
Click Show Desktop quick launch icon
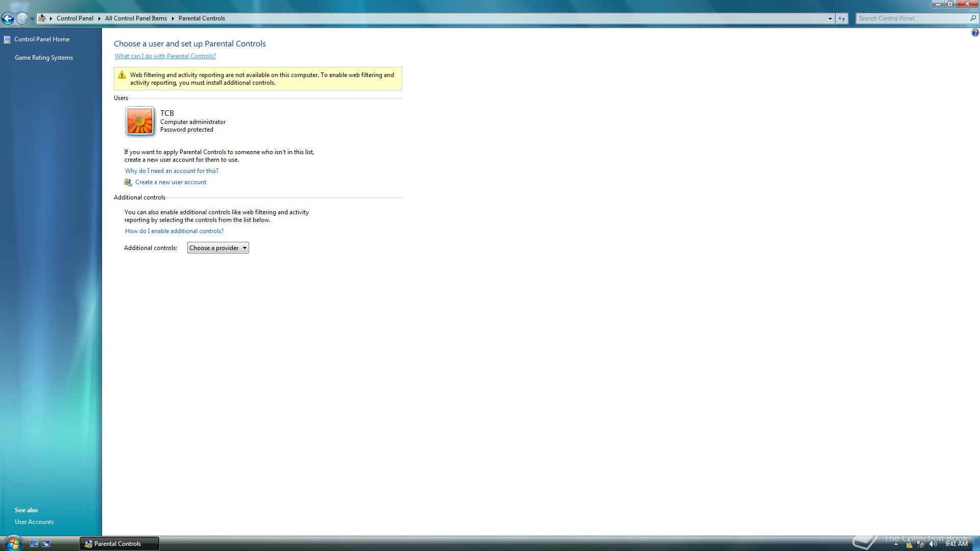coord(34,544)
